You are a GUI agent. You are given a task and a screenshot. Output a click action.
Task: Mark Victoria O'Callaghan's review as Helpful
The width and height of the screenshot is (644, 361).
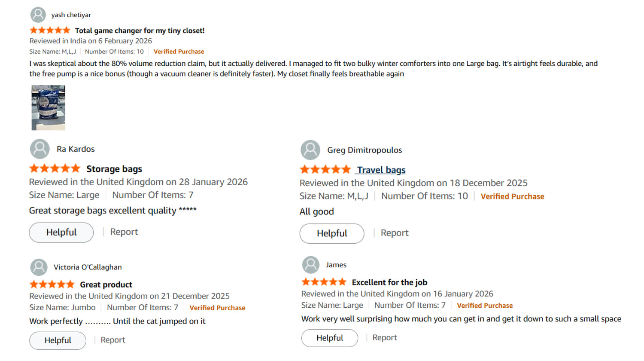[x=58, y=340]
